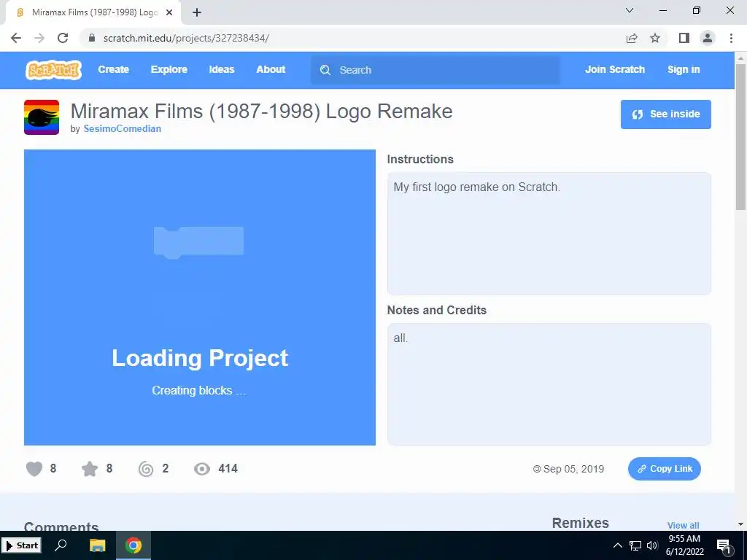Love the project with heart icon
This screenshot has height=560, width=747.
[34, 469]
